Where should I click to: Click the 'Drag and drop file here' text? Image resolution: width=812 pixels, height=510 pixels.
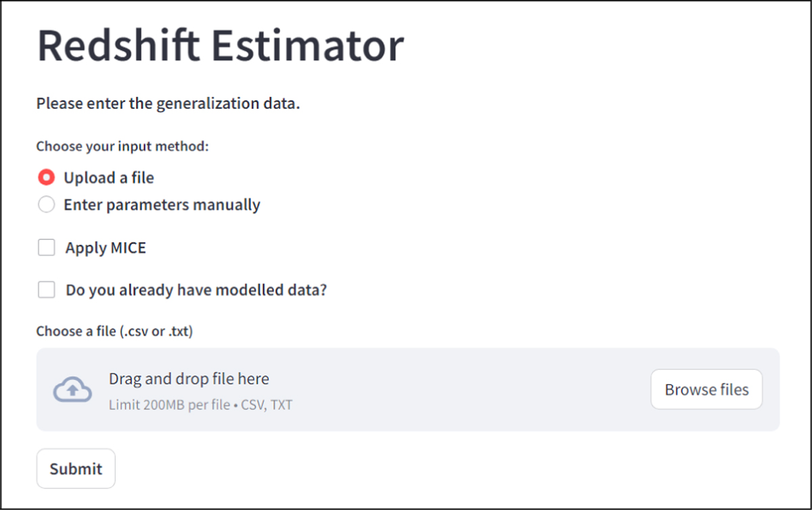tap(189, 379)
